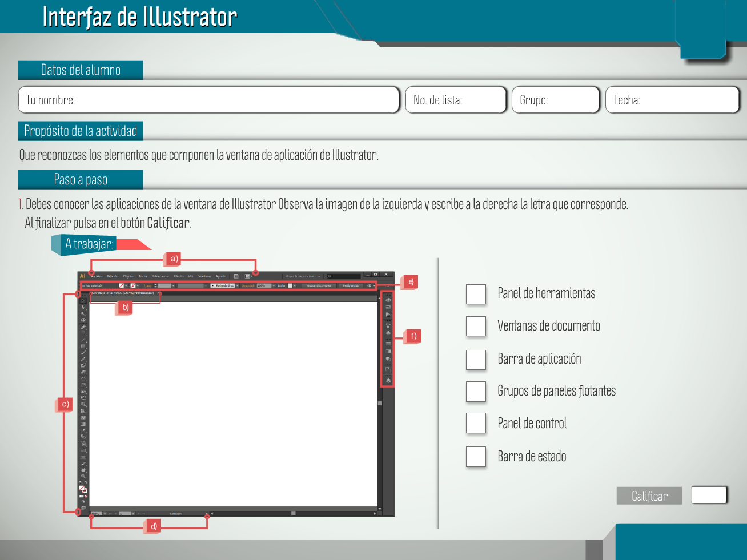This screenshot has height=560, width=747.
Task: Open the Layers panel icon
Action: (x=388, y=380)
